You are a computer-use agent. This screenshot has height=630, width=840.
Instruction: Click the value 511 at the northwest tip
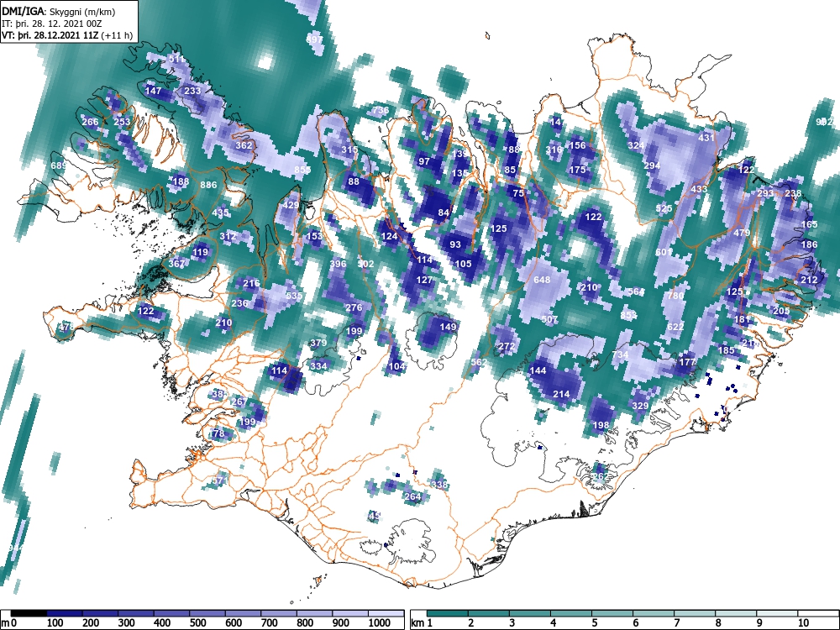pyautogui.click(x=176, y=59)
